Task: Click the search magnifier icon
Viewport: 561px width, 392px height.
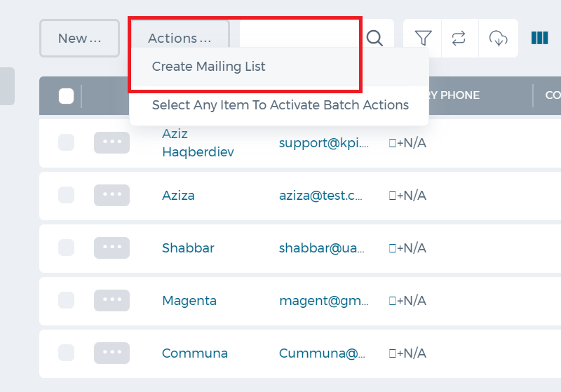Action: [374, 39]
